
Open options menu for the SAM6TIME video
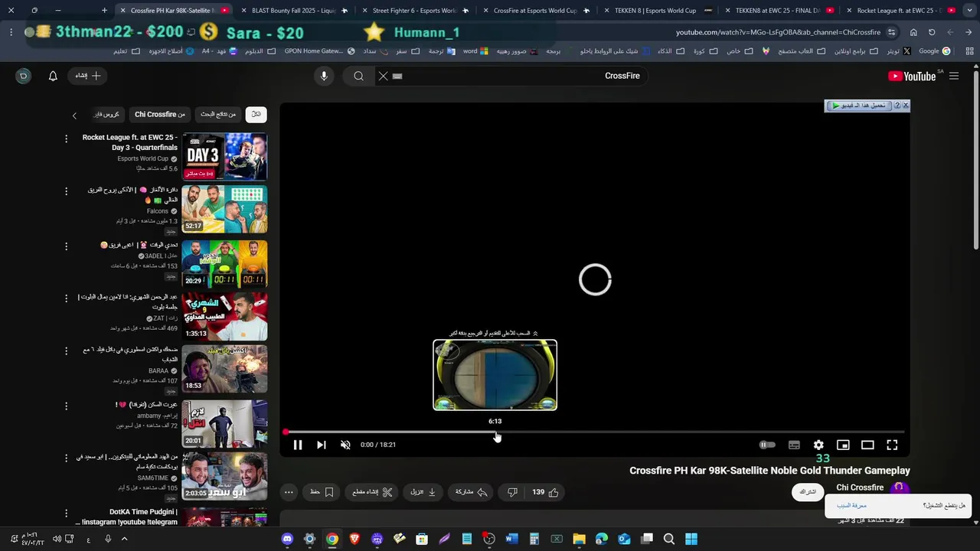click(x=66, y=458)
